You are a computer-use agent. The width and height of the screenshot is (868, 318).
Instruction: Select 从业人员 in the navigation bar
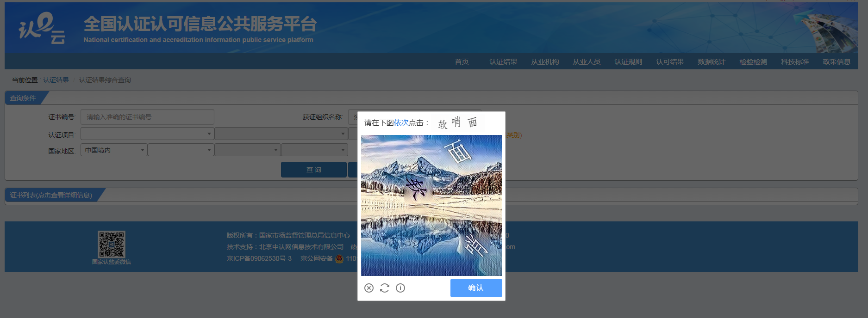click(587, 61)
